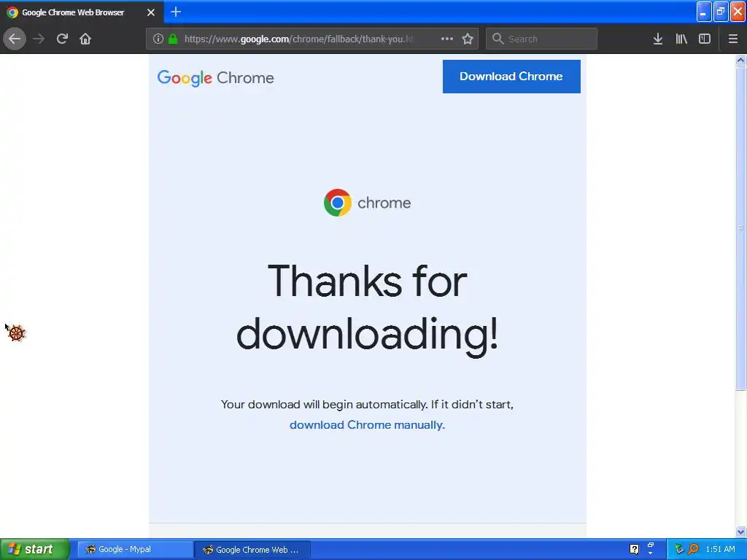Restore down the browser window
747x560 pixels.
click(721, 12)
